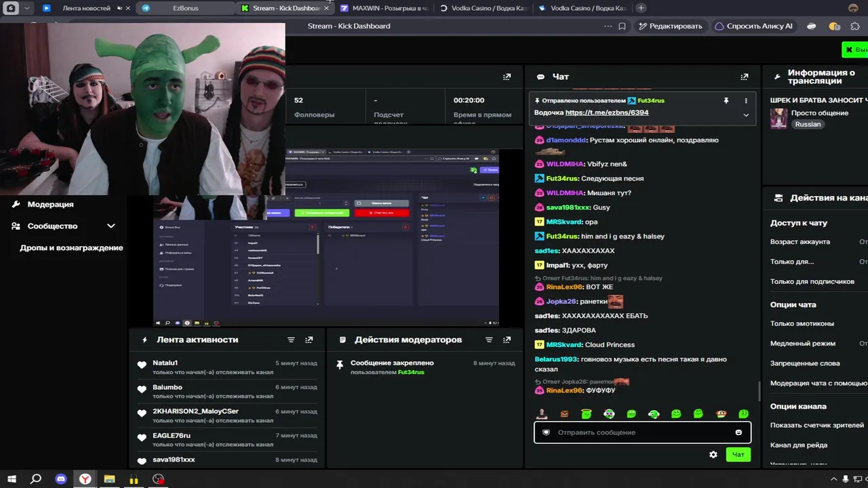Switch to the first Vodka Casino tab
The image size is (868, 488).
(484, 8)
